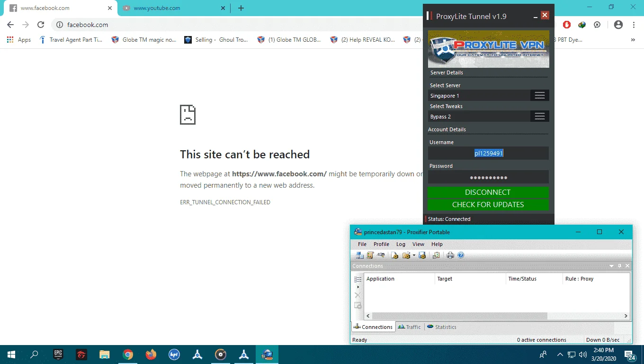The image size is (644, 364).
Task: Click the Time/Status column header
Action: 534,279
